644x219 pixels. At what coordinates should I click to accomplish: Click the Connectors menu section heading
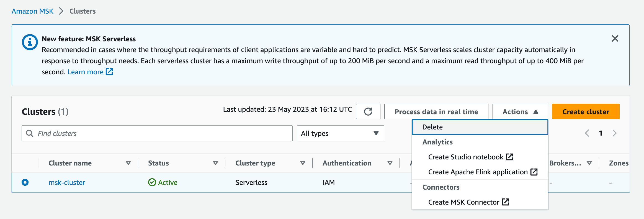pyautogui.click(x=441, y=187)
